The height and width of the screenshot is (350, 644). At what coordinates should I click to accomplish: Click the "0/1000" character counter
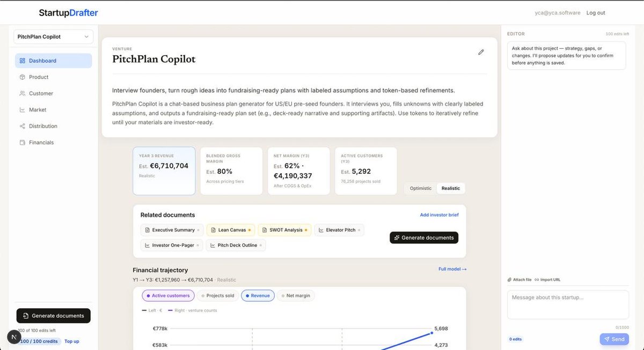tap(622, 327)
